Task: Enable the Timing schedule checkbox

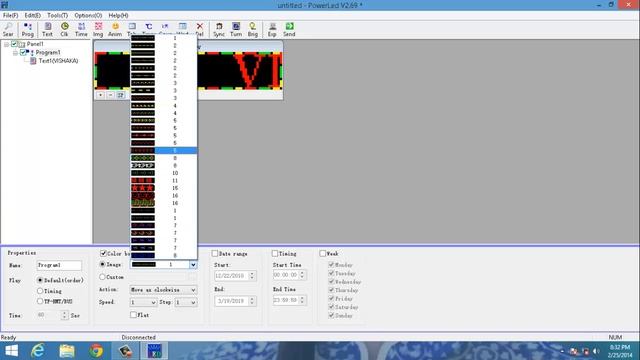Action: click(275, 253)
